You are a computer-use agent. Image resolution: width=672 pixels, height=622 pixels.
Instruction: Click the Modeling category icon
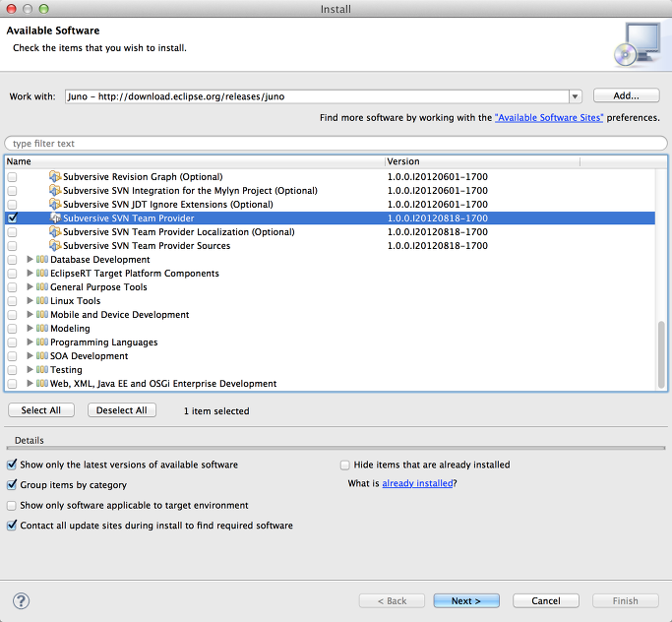[42, 328]
